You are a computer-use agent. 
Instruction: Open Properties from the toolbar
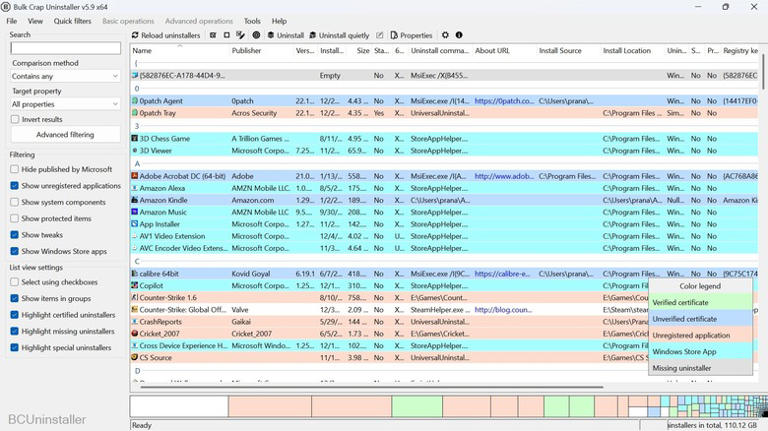(411, 35)
